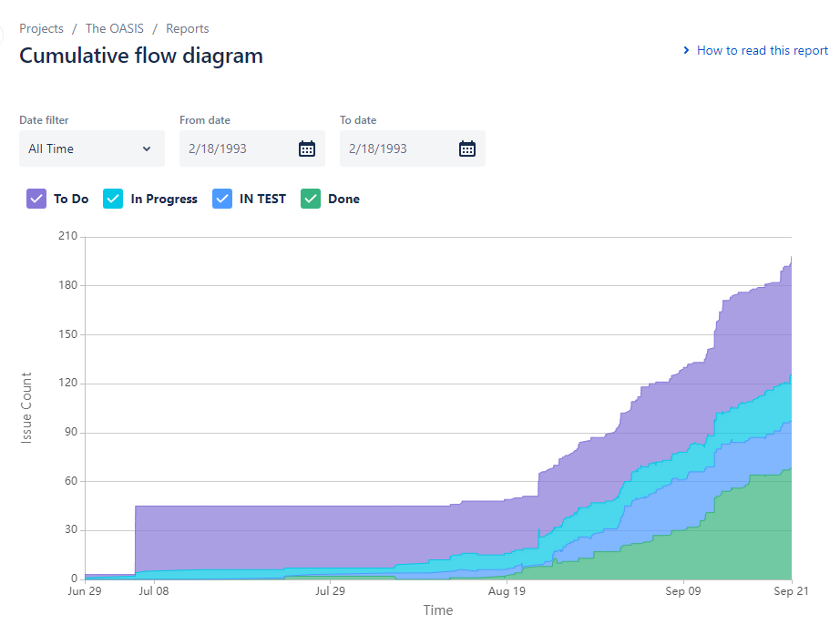Click the 60 value on Issue Count axis

(x=71, y=481)
